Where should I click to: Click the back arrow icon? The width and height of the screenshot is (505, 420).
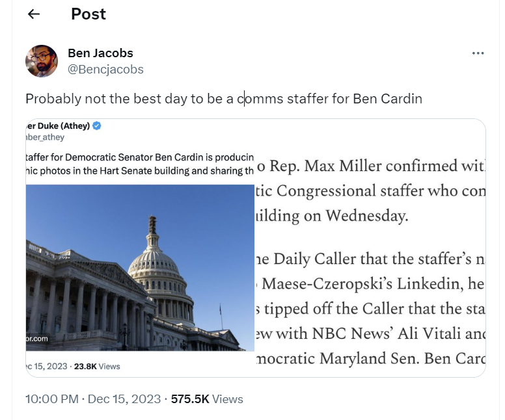pos(33,14)
